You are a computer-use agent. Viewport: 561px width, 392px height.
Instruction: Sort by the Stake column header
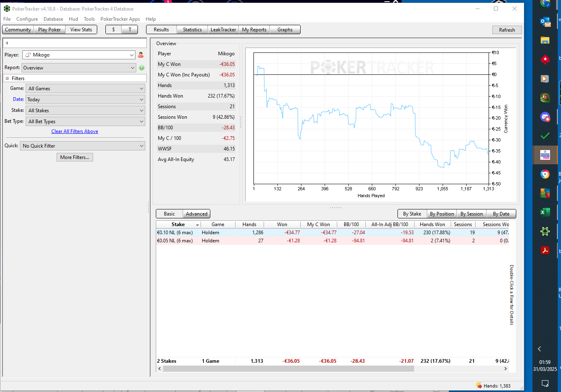pyautogui.click(x=178, y=224)
